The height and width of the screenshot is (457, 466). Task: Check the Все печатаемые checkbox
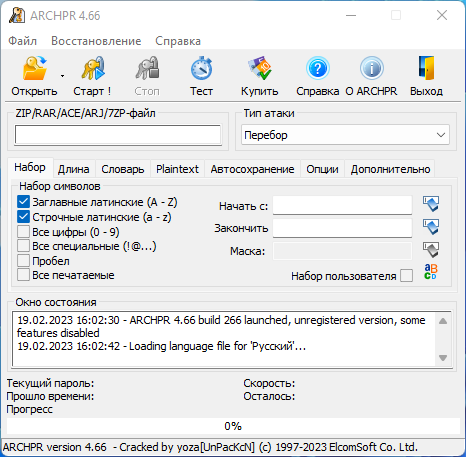(23, 275)
